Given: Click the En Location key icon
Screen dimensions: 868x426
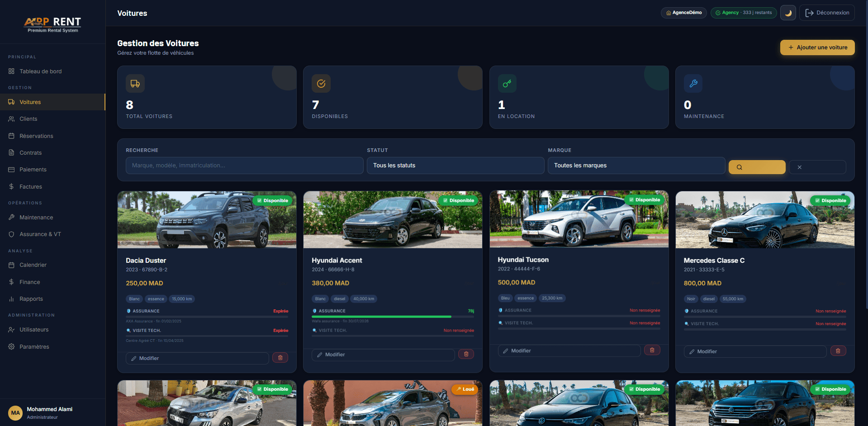Looking at the screenshot, I should (507, 84).
